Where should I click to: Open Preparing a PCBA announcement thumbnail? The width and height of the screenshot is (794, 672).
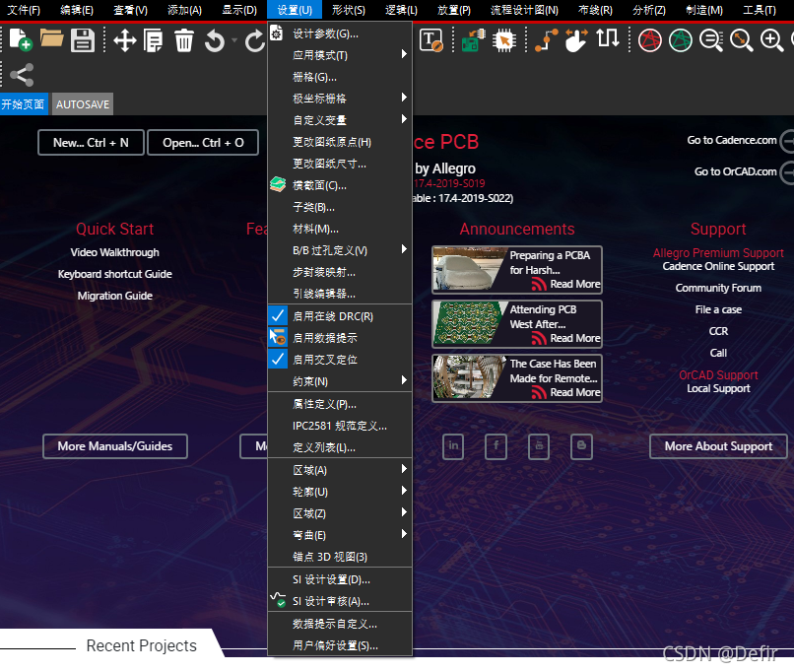[x=470, y=270]
